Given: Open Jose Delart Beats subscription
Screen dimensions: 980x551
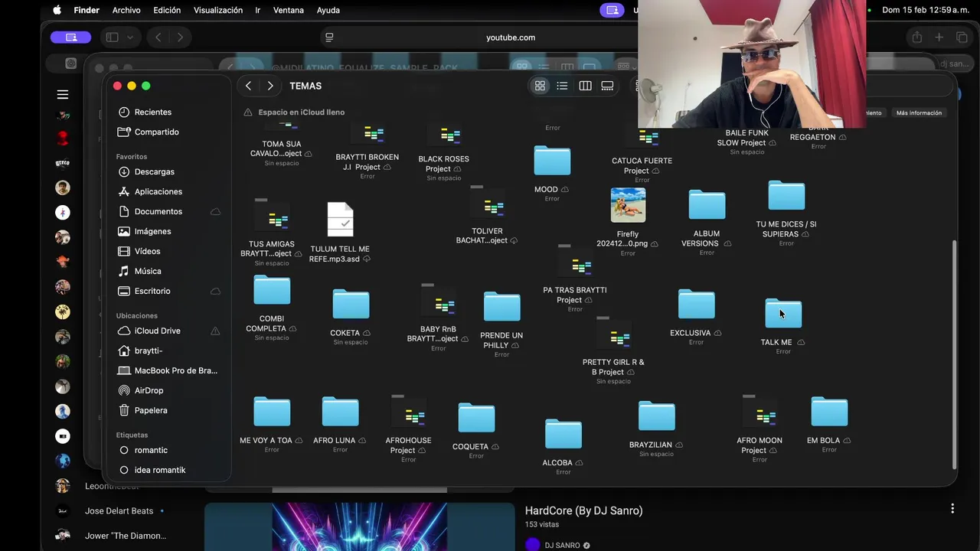Looking at the screenshot, I should (119, 510).
